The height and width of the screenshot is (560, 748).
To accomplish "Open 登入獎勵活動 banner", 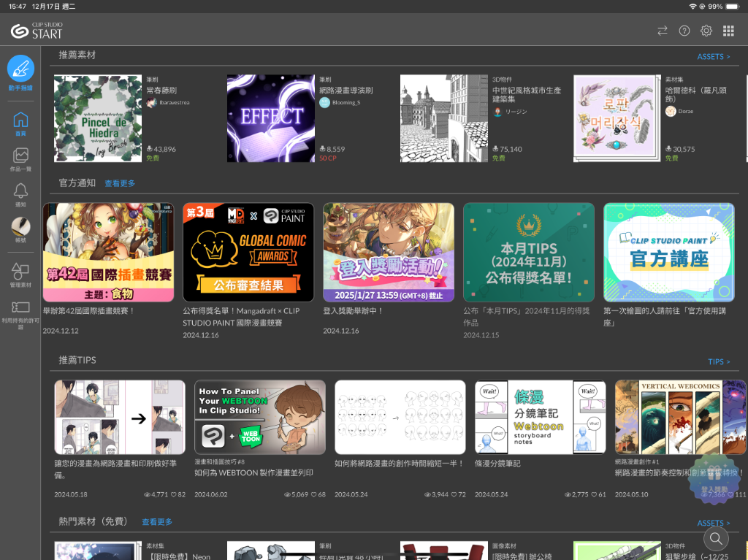I will (x=389, y=253).
